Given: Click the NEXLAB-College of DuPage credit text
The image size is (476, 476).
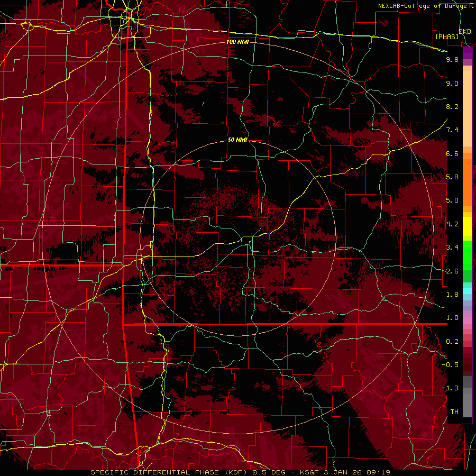Looking at the screenshot, I should click(426, 6).
